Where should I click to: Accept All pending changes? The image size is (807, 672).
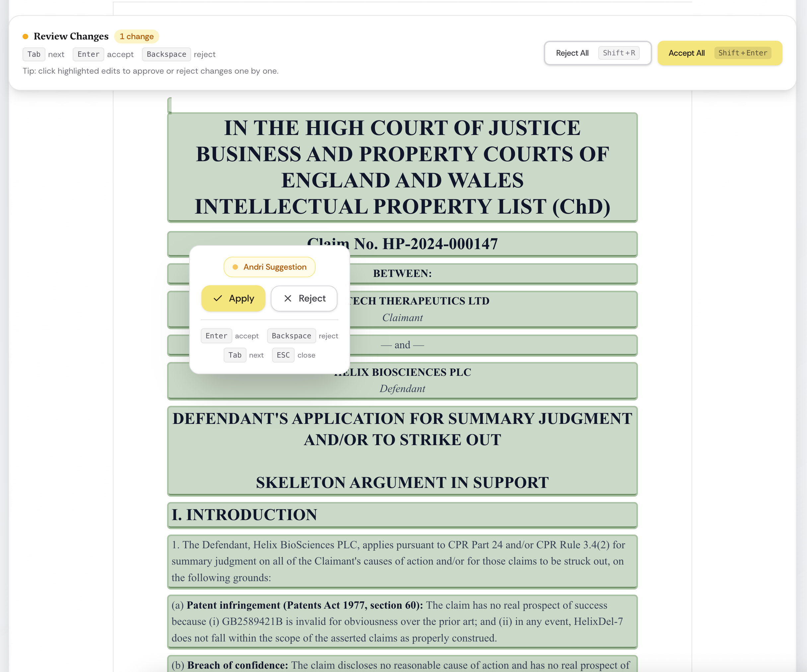tap(686, 53)
